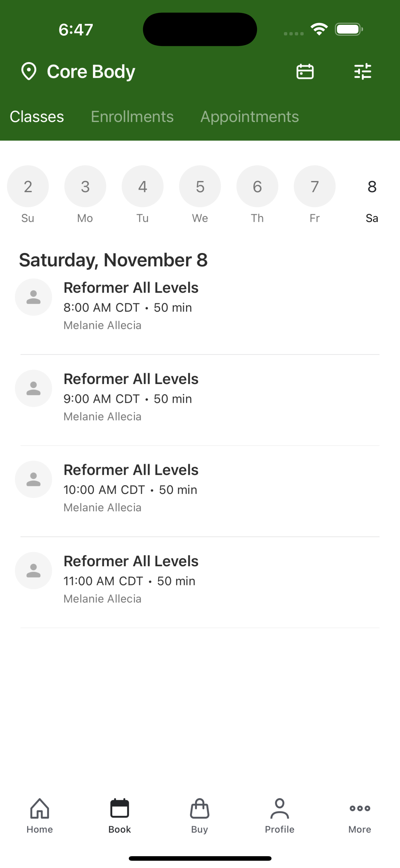Open the Buy shopping bag icon
Image resolution: width=400 pixels, height=868 pixels.
pyautogui.click(x=200, y=809)
